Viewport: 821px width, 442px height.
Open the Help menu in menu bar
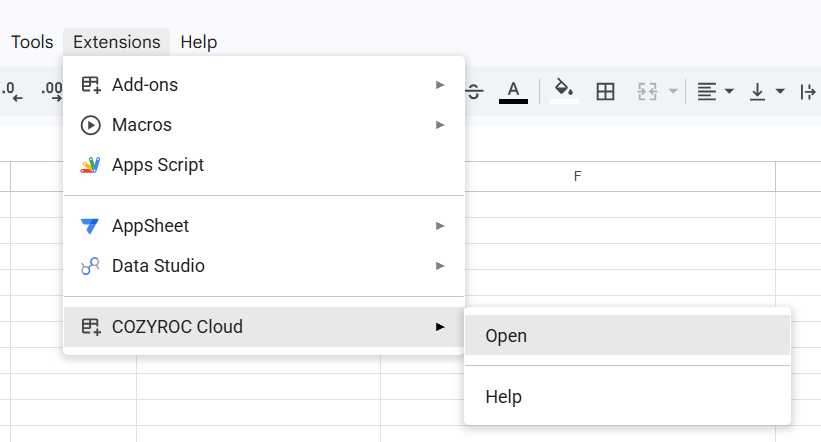pos(198,42)
